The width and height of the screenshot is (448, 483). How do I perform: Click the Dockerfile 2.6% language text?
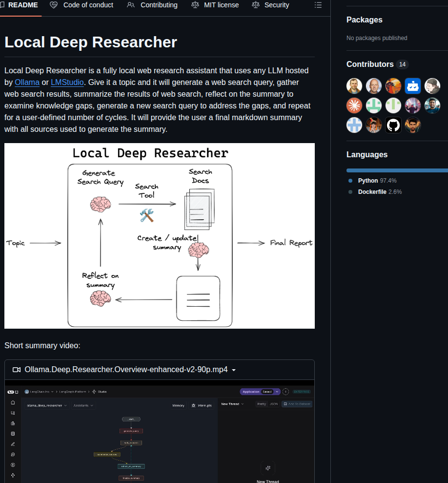pos(380,192)
